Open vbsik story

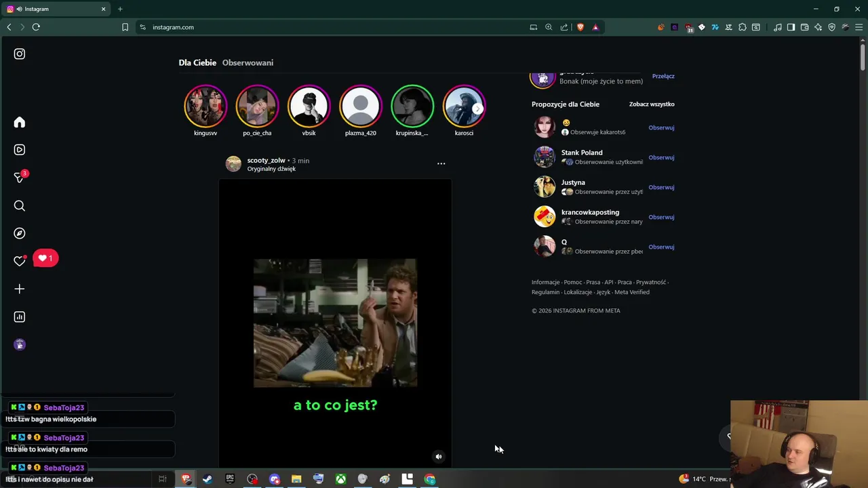(x=309, y=106)
